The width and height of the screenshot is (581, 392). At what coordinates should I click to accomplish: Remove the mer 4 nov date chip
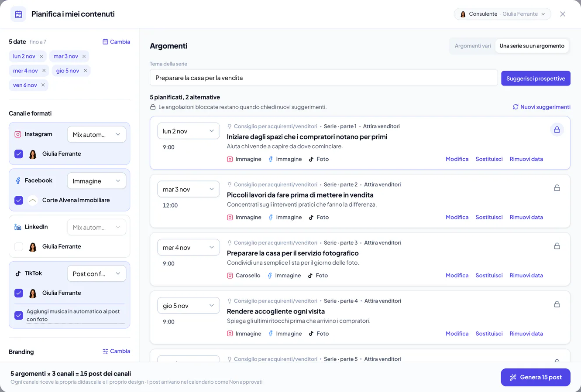point(44,71)
